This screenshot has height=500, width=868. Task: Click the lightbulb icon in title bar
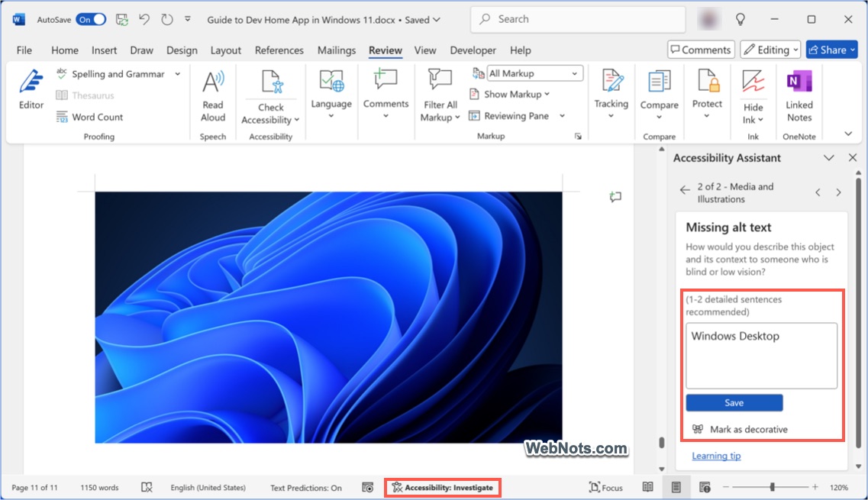click(740, 19)
